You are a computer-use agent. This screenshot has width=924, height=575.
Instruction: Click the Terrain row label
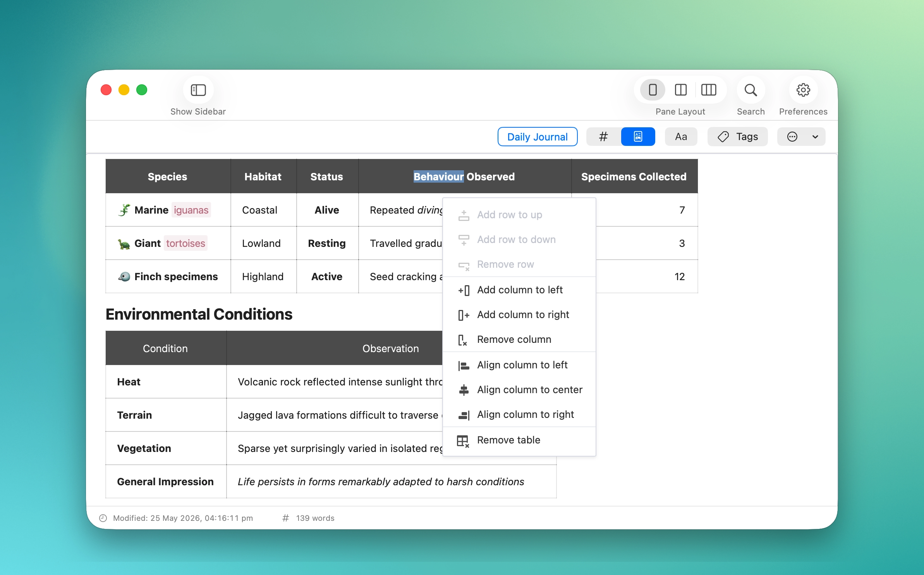click(x=134, y=415)
